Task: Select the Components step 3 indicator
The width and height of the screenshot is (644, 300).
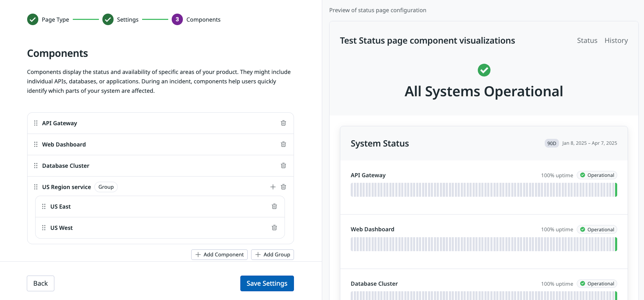Action: pyautogui.click(x=177, y=20)
